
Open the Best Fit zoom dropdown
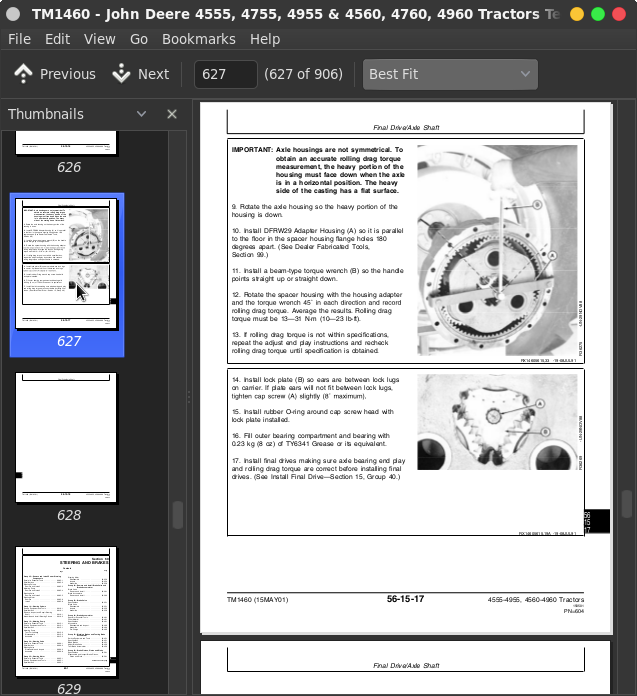[449, 74]
